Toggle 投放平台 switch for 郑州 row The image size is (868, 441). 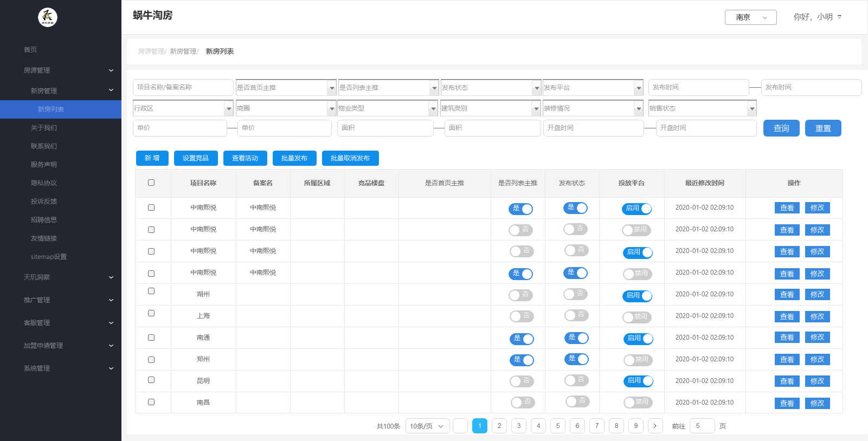tap(638, 360)
